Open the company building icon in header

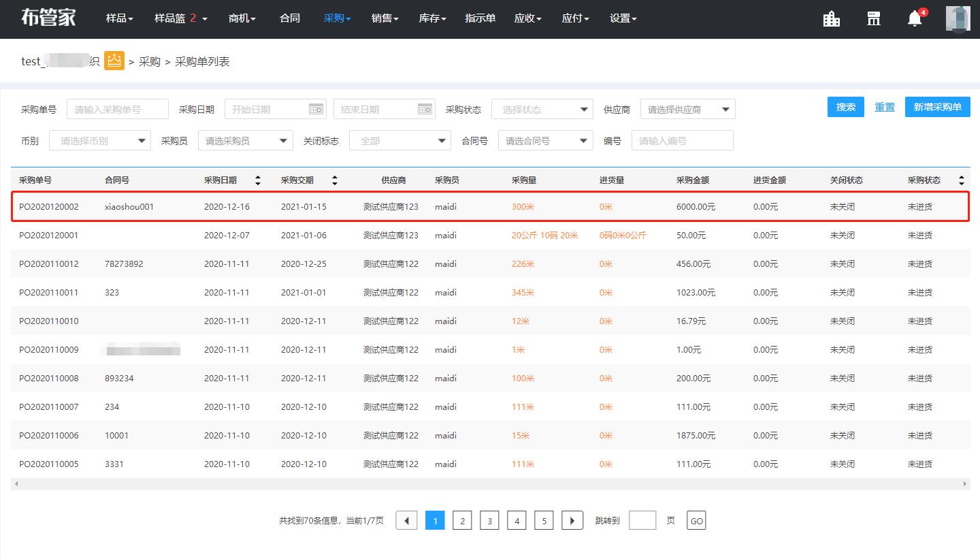point(832,19)
